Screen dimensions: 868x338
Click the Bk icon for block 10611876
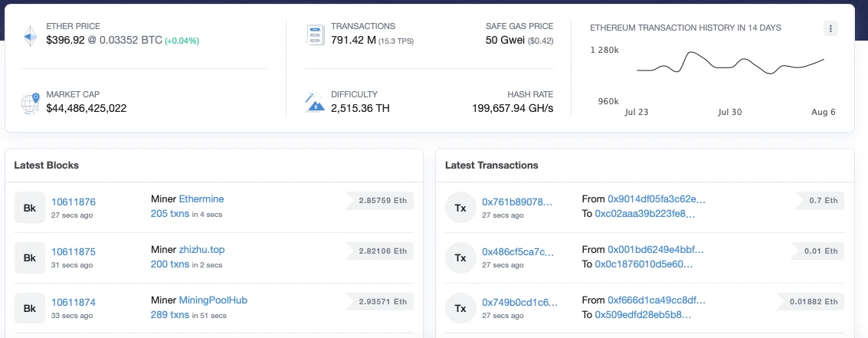(x=30, y=207)
